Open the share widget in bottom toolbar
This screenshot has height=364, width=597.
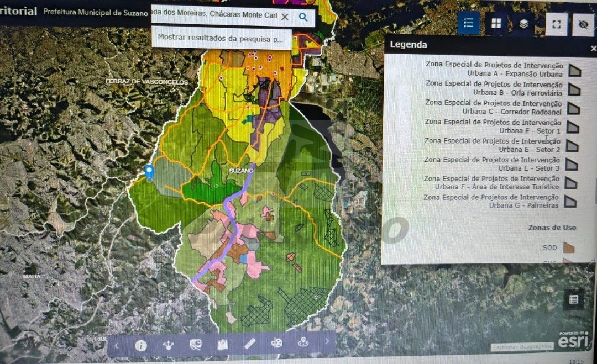168,346
